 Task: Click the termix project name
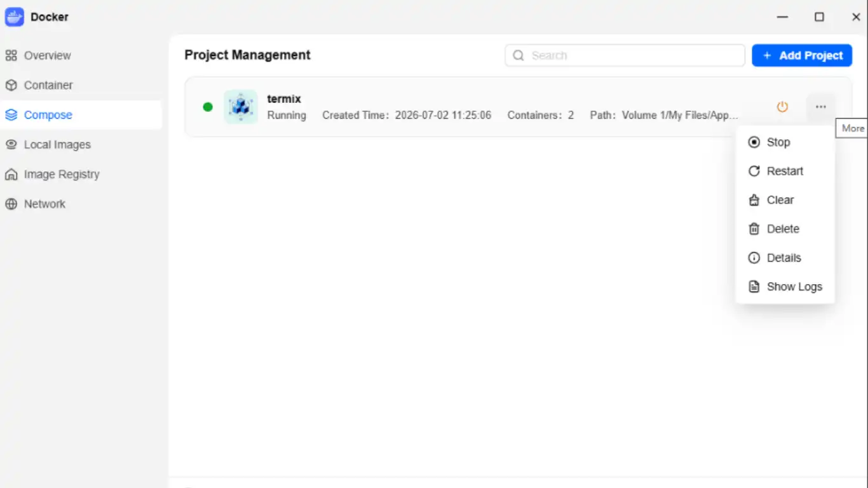(x=284, y=99)
